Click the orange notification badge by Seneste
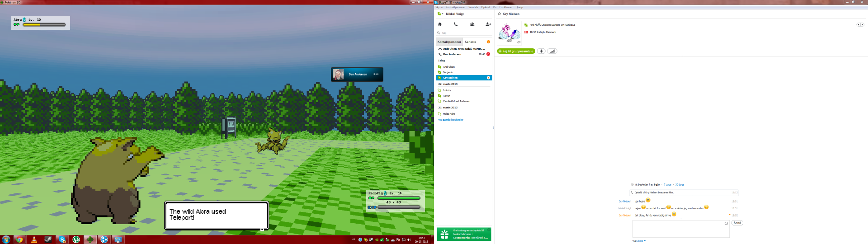Viewport: 868px width, 244px height. 488,42
